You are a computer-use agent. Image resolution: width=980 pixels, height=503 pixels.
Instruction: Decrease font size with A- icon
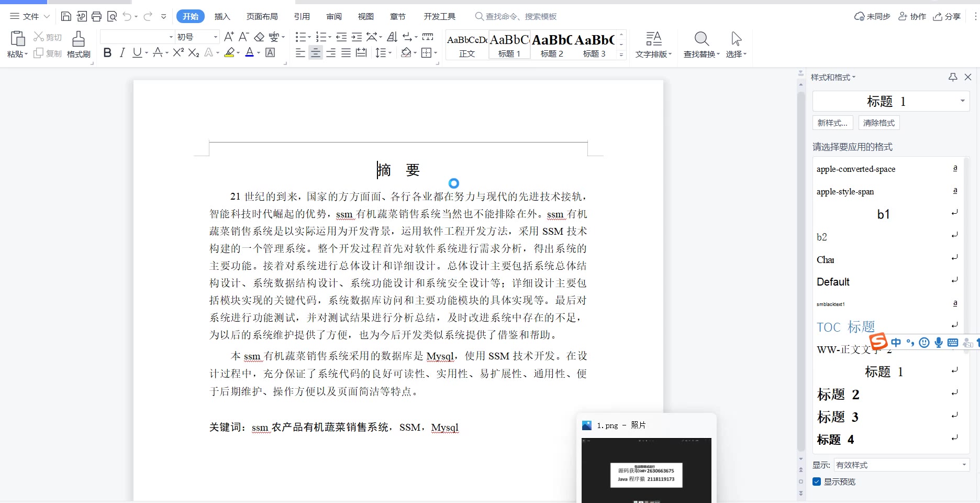pos(243,37)
